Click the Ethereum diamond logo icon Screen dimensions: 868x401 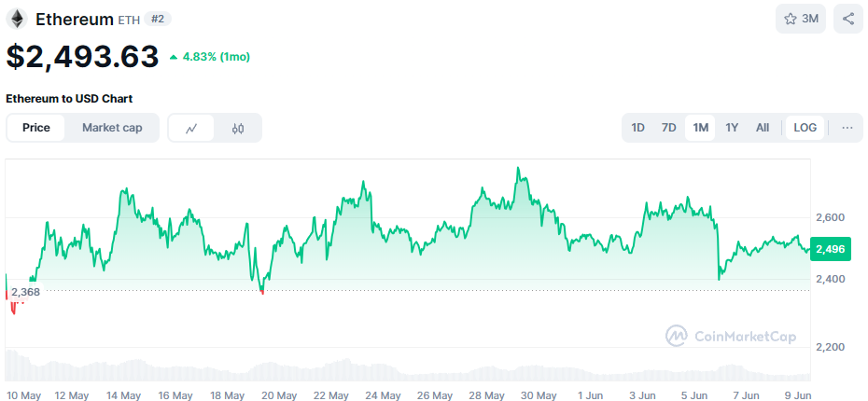[x=16, y=18]
